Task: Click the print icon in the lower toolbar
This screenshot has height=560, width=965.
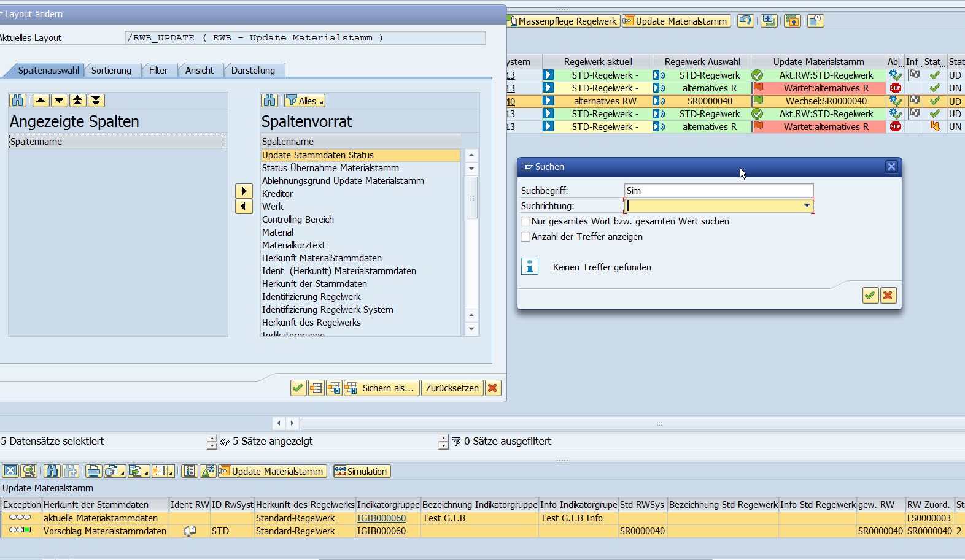Action: (93, 471)
